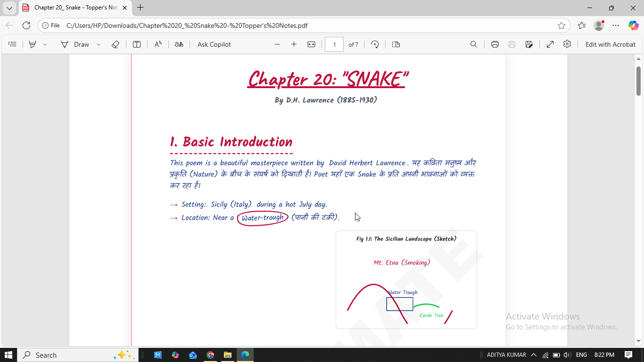The width and height of the screenshot is (644, 362).
Task: Expand the highlight color options dropdown
Action: click(45, 44)
